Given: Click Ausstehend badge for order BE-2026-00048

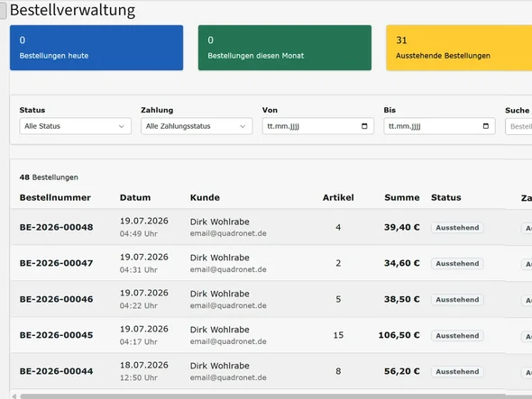Looking at the screenshot, I should (457, 228).
